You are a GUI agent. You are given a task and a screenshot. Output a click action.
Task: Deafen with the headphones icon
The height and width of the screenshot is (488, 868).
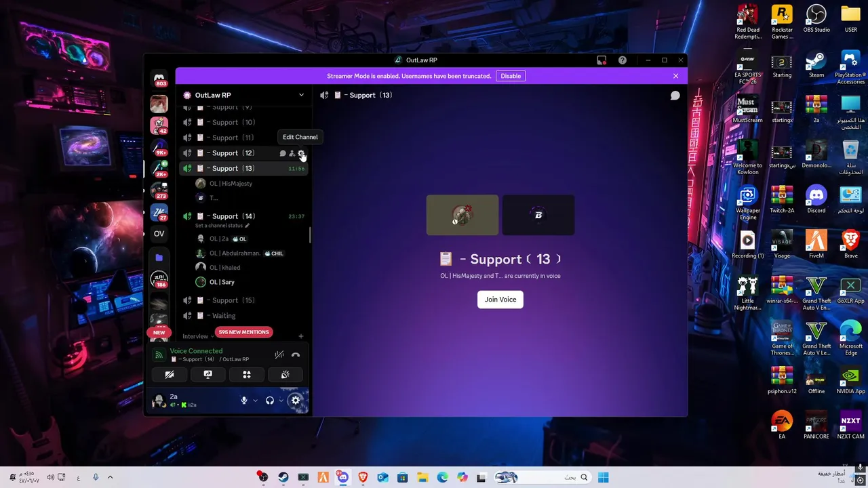click(270, 401)
